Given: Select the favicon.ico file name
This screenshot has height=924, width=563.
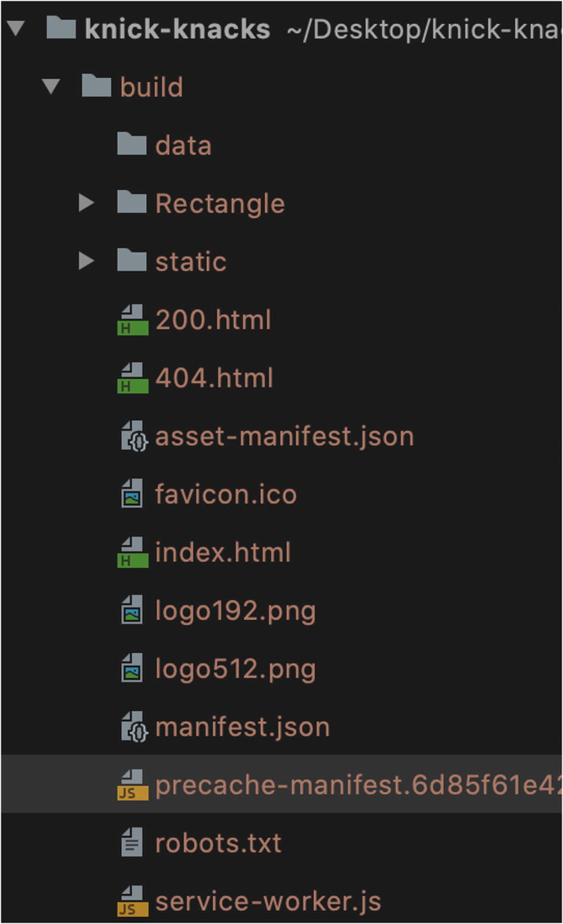Looking at the screenshot, I should click(226, 495).
